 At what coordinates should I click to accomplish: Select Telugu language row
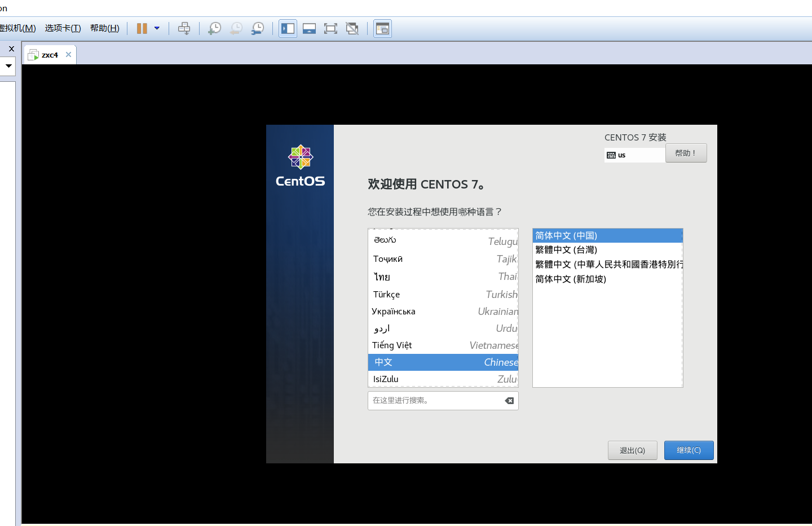tap(443, 240)
